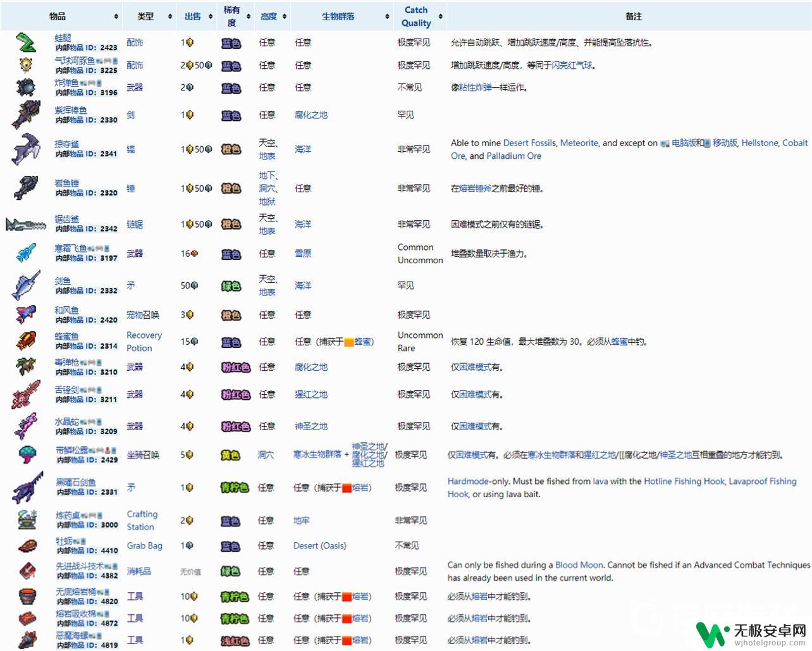Click the 岩鱼锤 rockfish hammer icon
The image size is (812, 651).
click(x=26, y=188)
